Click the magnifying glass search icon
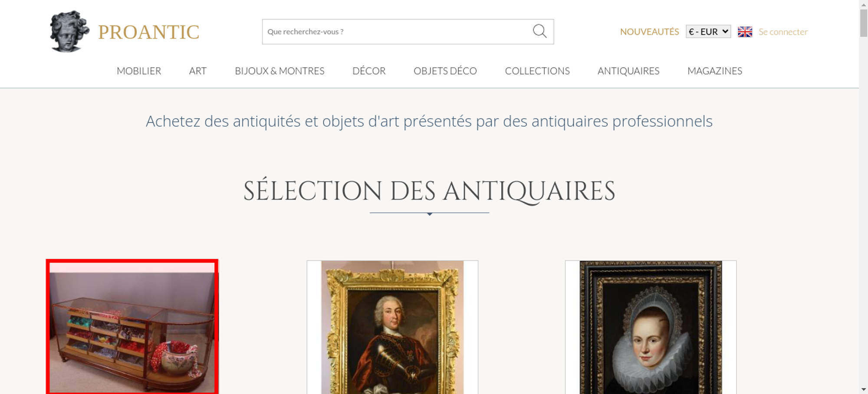This screenshot has width=868, height=394. [539, 31]
